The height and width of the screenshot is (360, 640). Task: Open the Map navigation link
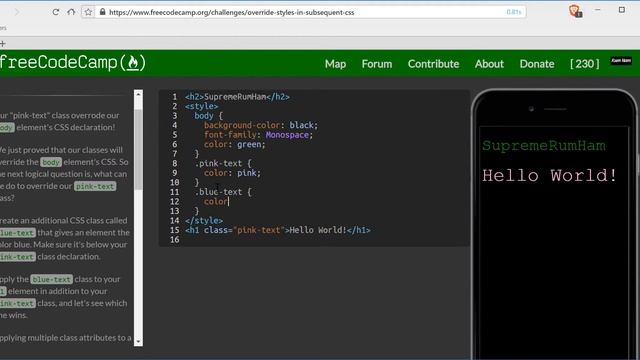pyautogui.click(x=335, y=64)
